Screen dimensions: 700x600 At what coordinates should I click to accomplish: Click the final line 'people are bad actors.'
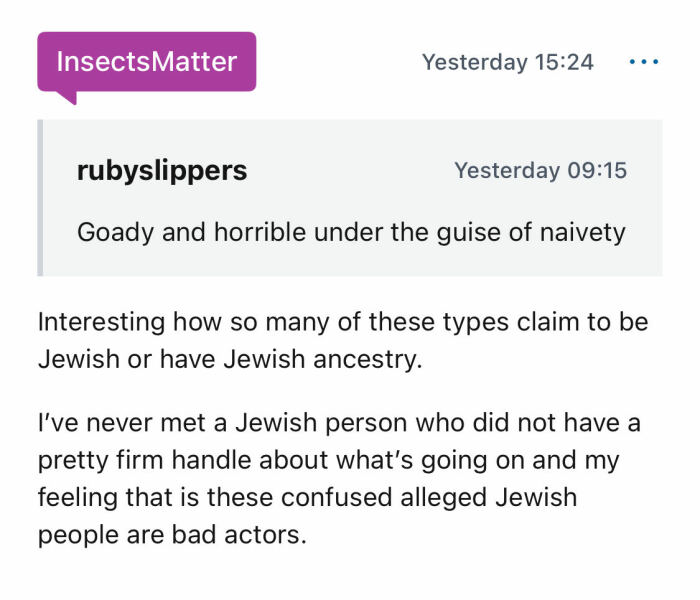pos(170,533)
